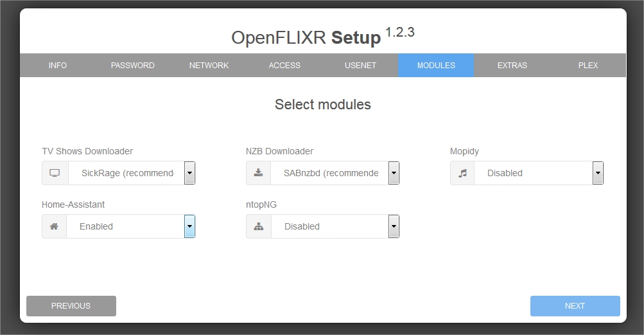Open the ntopNG dropdown arrow

[394, 226]
